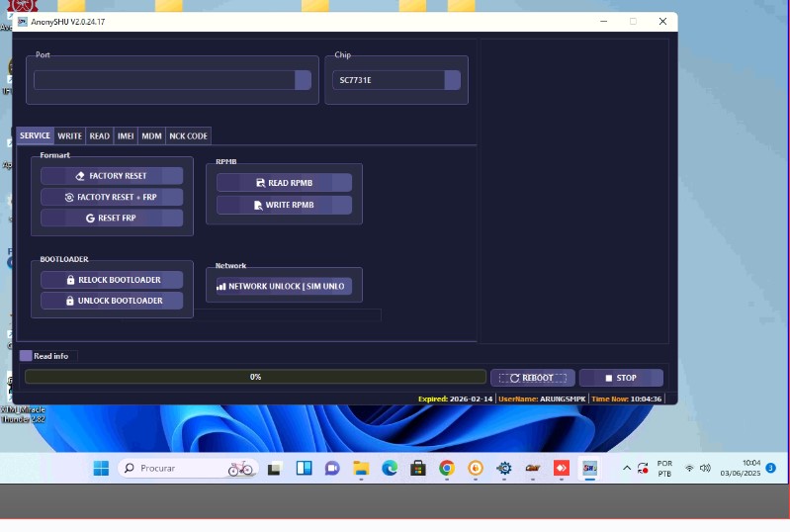Click the UserName ARUNGSMPK status text
790x532 pixels.
pyautogui.click(x=542, y=399)
